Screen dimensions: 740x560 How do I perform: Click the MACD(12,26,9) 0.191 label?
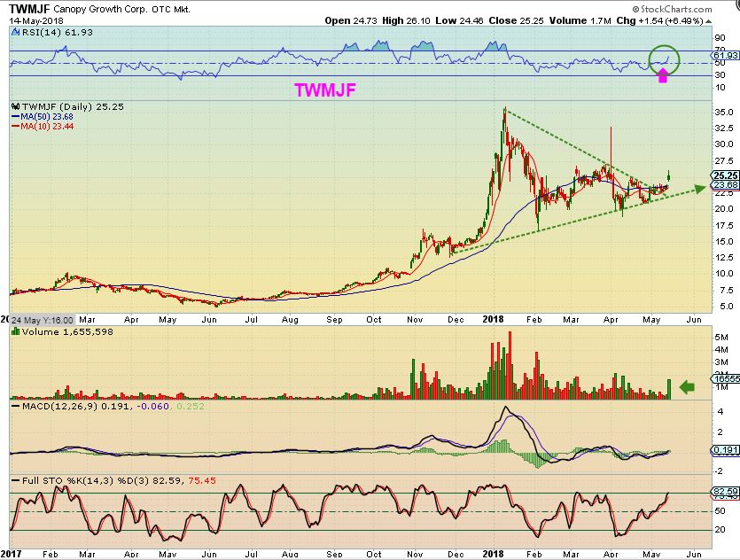pos(75,406)
